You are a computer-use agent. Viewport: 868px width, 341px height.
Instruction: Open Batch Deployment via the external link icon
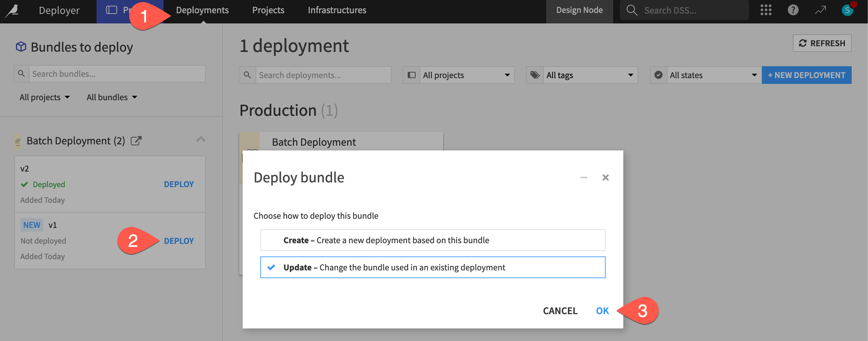coord(136,141)
